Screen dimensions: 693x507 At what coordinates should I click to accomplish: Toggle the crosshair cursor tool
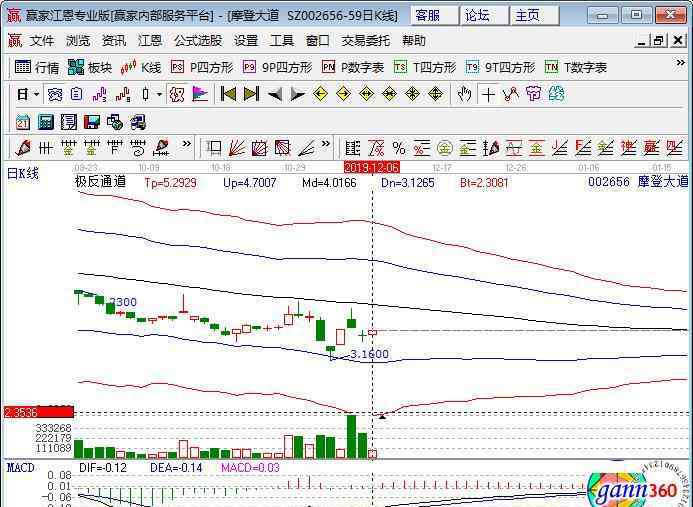click(488, 94)
